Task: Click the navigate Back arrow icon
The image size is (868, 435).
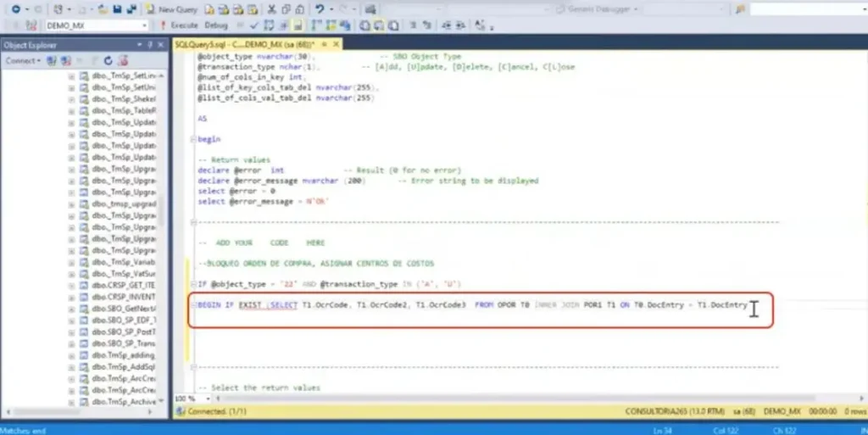Action: [15, 9]
